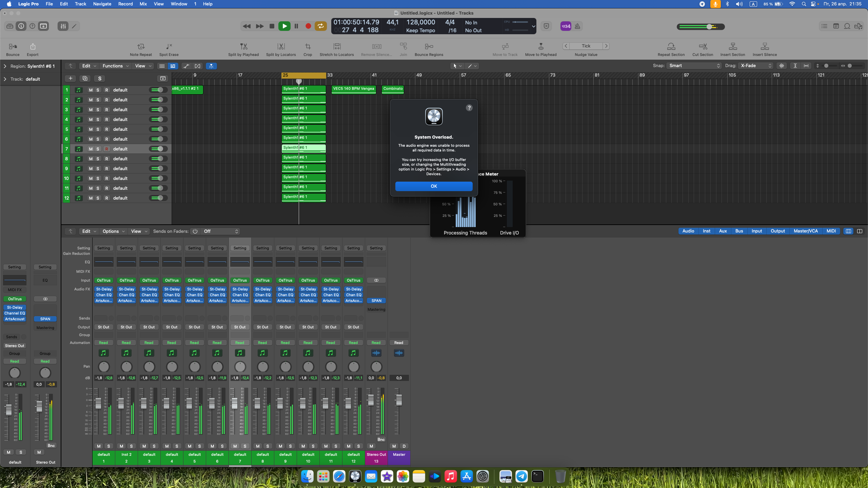Open the Snap Smart dropdown
This screenshot has height=488, width=868.
(694, 66)
